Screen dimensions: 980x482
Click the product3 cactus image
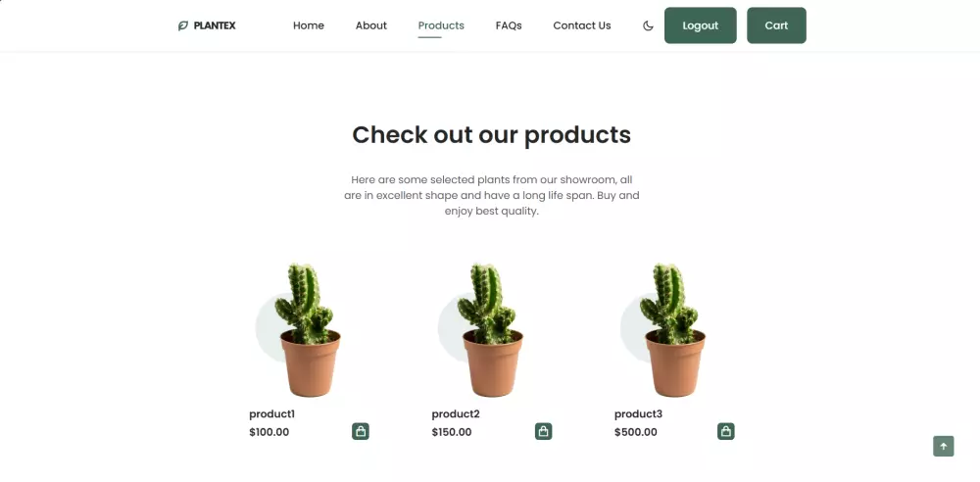671,330
